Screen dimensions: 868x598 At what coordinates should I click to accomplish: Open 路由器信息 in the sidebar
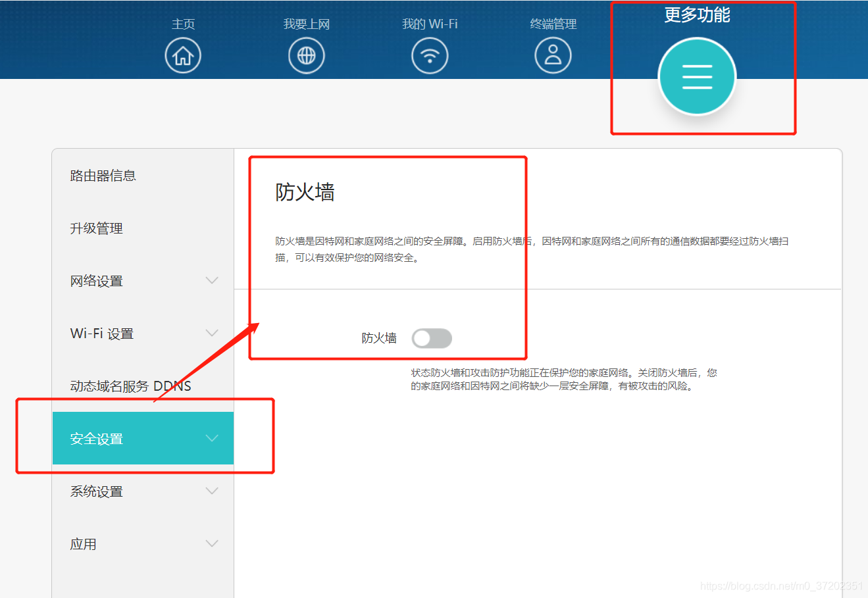coord(143,176)
